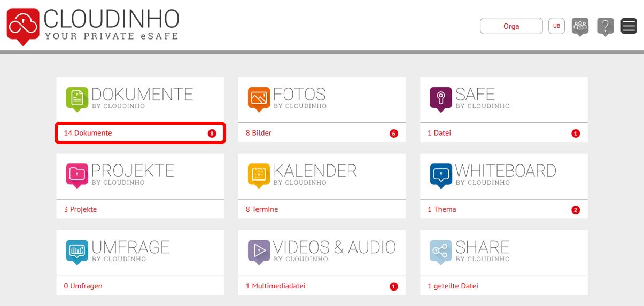Open the help question mark icon
Screen dimensions: 644x306
click(x=605, y=26)
